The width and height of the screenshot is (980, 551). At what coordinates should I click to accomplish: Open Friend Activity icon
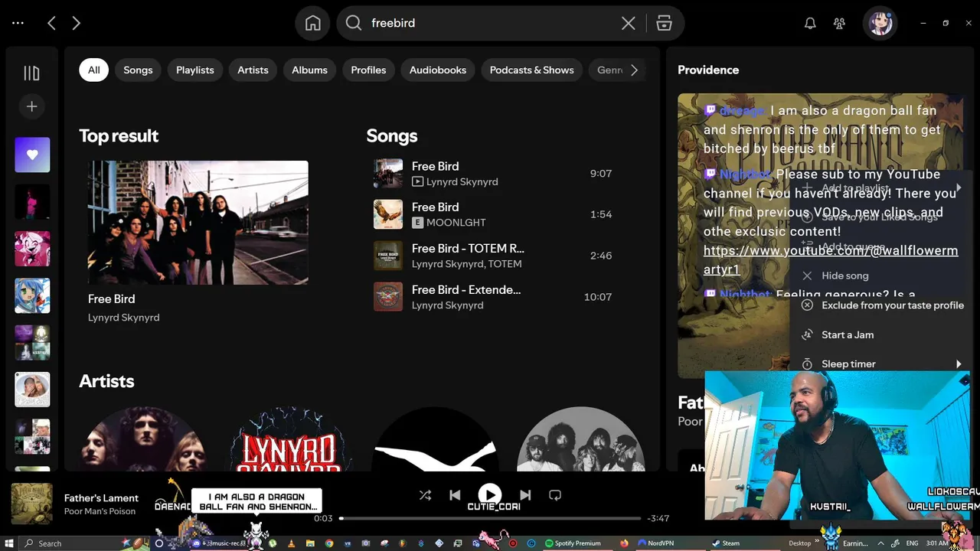click(840, 23)
